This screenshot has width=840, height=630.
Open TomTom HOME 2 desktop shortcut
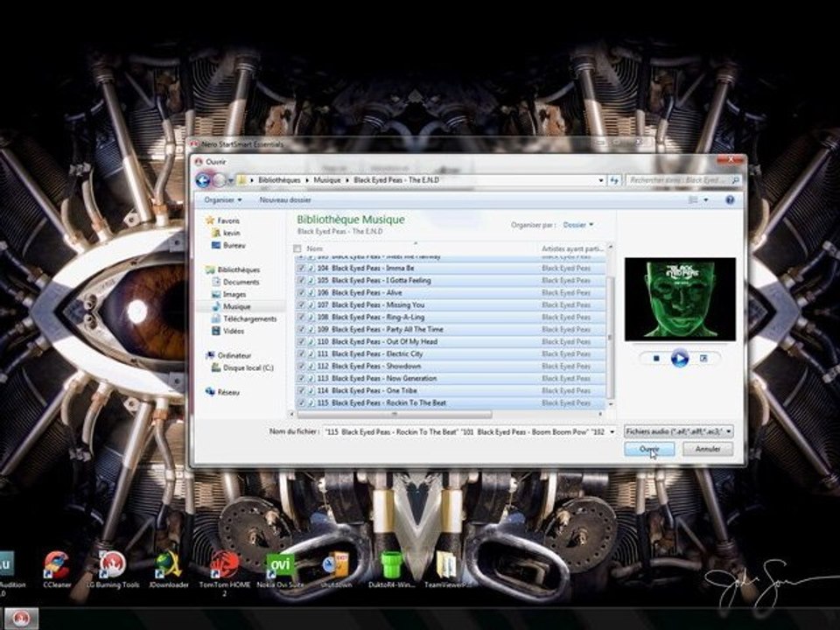click(x=225, y=573)
